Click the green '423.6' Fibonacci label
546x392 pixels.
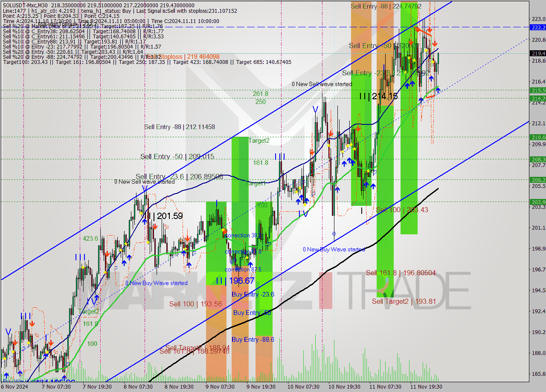point(90,239)
